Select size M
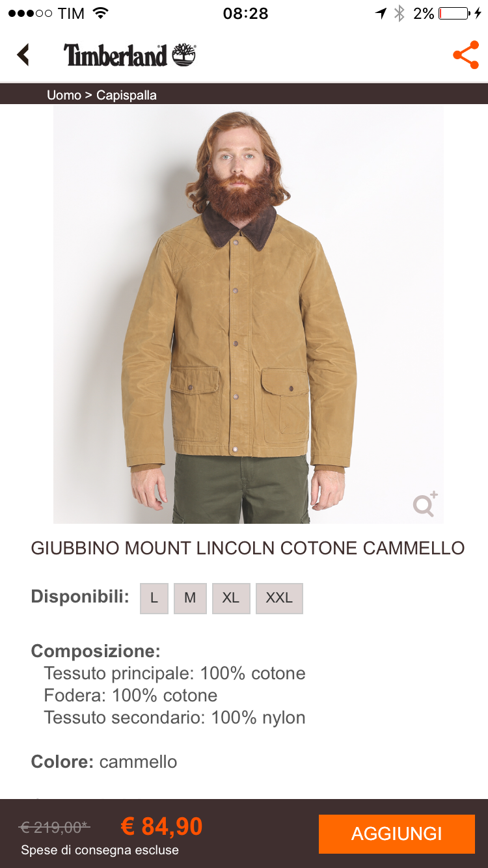Viewport: 488px width, 868px height. click(x=190, y=598)
